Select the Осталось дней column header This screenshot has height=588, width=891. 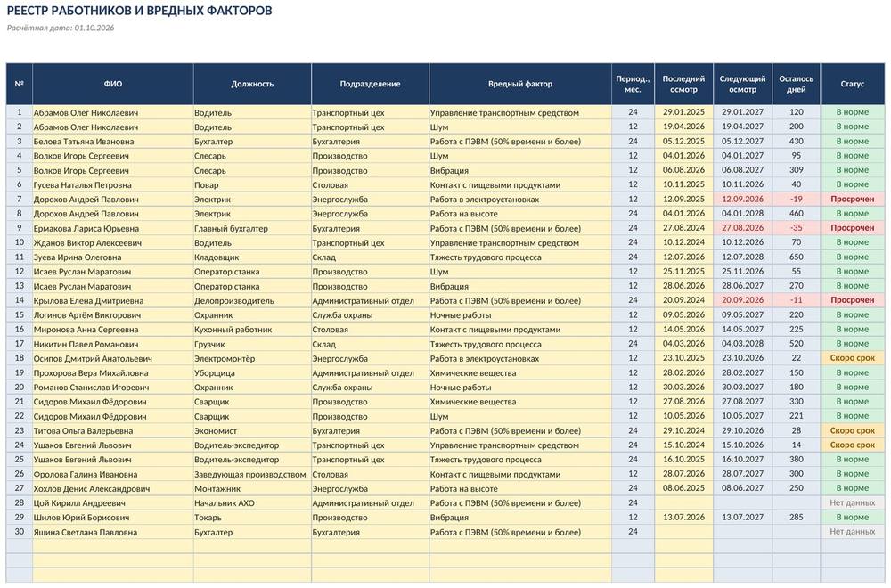796,84
